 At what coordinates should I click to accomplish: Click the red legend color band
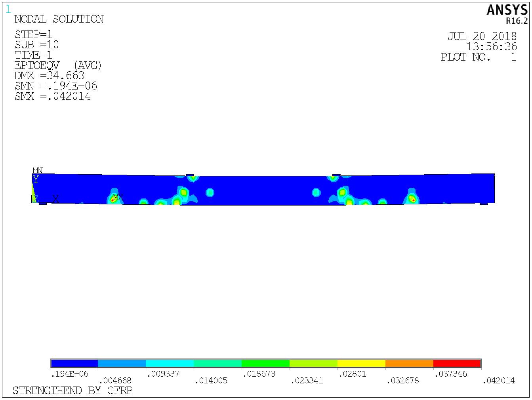(x=457, y=363)
